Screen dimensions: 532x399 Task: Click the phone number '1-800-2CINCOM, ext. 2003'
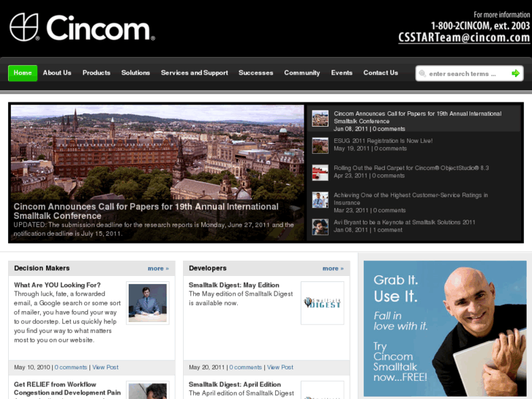(x=480, y=26)
